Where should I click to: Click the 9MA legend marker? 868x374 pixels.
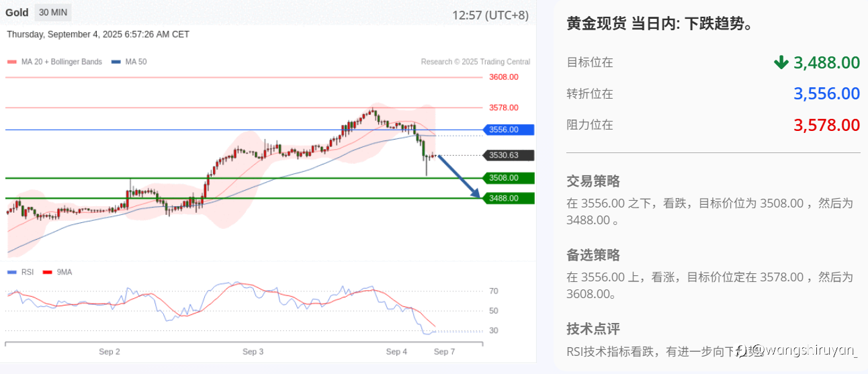[x=48, y=273]
